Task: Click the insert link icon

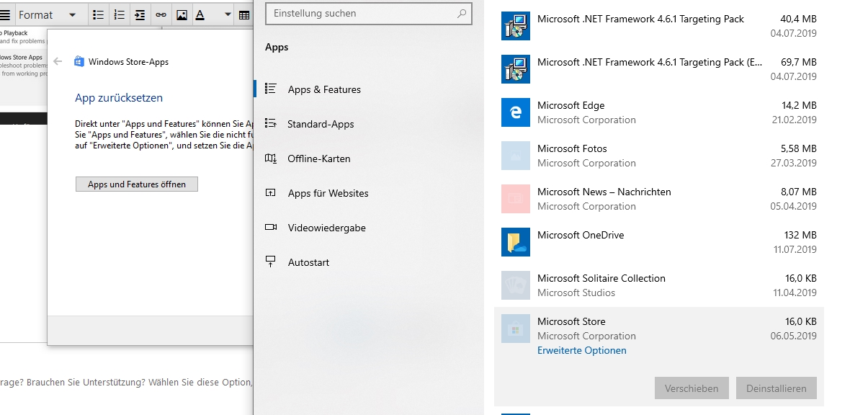Action: [x=161, y=14]
